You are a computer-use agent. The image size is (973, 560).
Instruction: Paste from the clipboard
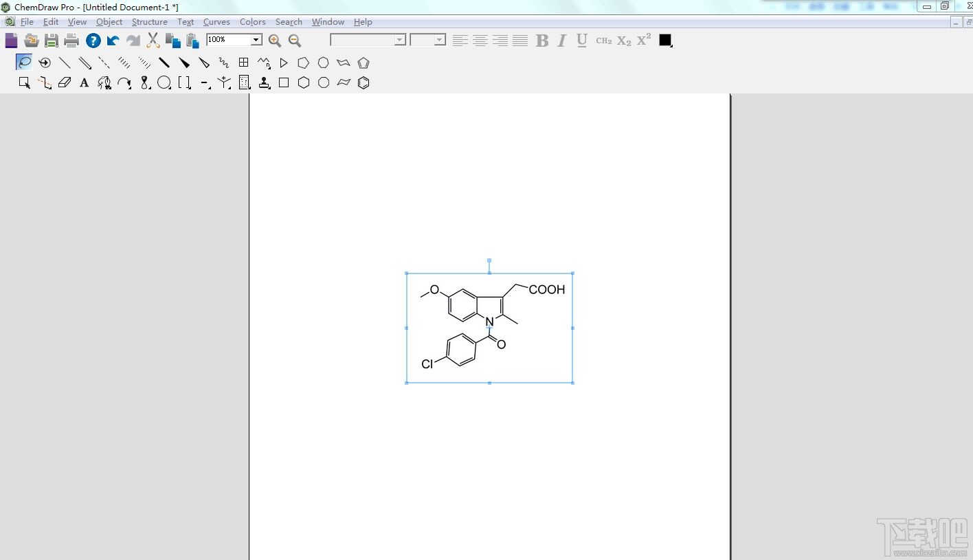point(192,41)
